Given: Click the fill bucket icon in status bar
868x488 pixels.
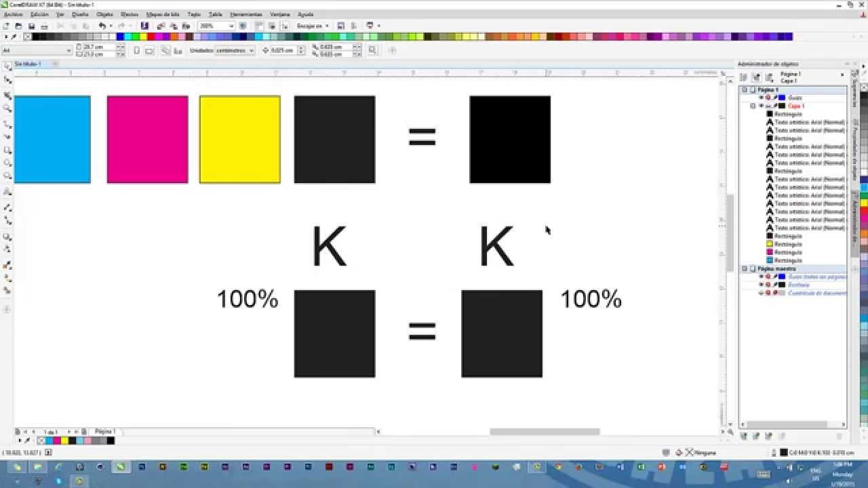Looking at the screenshot, I should (679, 452).
